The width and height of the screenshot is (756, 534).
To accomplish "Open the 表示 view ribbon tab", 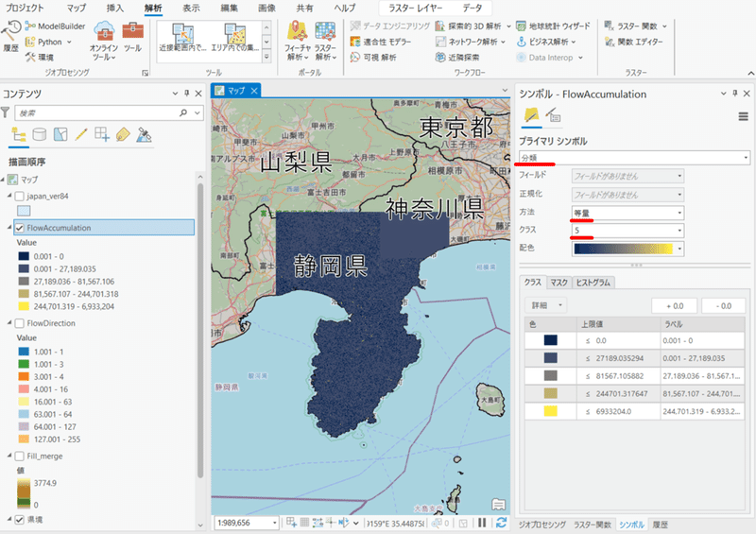I will click(191, 9).
